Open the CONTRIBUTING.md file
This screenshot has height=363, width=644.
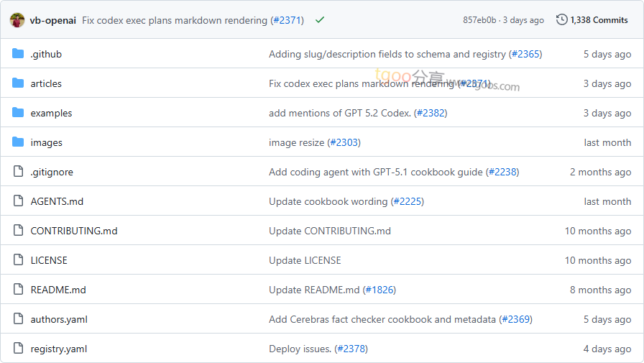pos(73,231)
